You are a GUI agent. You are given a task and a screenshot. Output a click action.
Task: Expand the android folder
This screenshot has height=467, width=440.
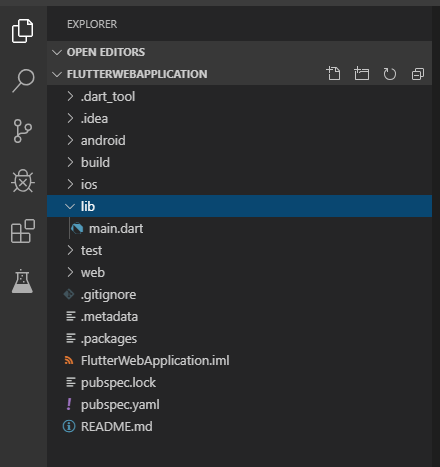point(70,140)
